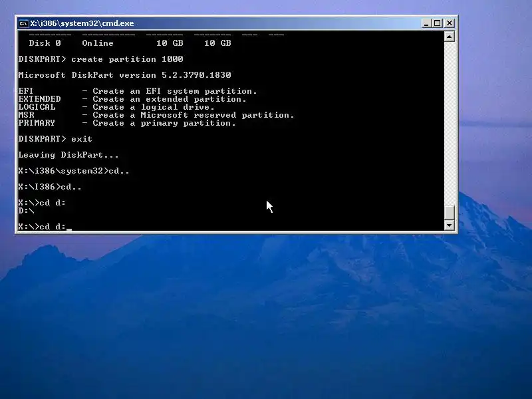Click the title bar text X:\i386\system32\cmd.exe
This screenshot has width=532, height=399.
point(82,23)
